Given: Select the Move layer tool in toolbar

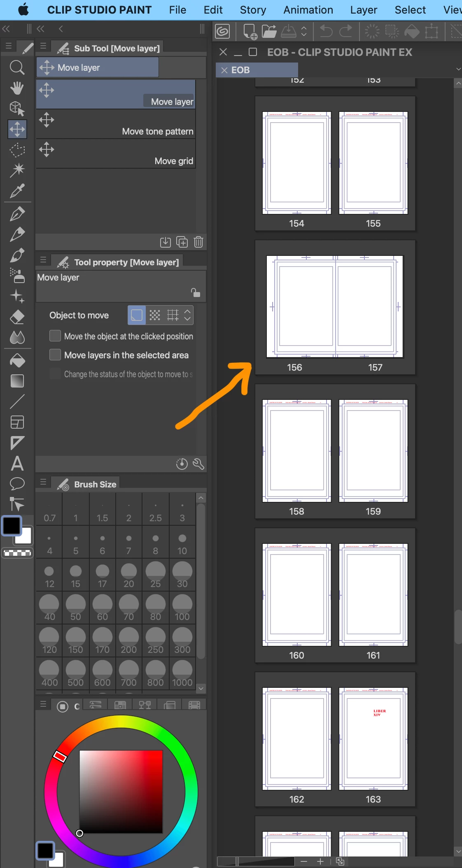Looking at the screenshot, I should click(17, 129).
